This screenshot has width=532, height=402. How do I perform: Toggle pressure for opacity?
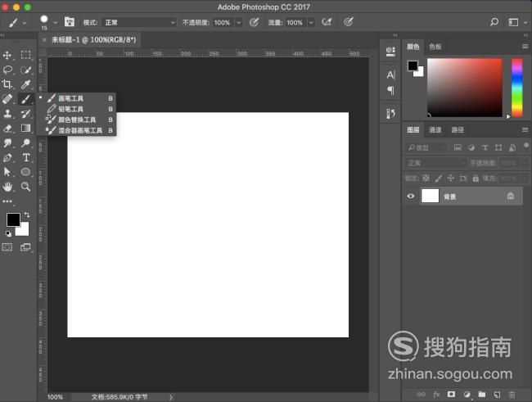(x=254, y=22)
